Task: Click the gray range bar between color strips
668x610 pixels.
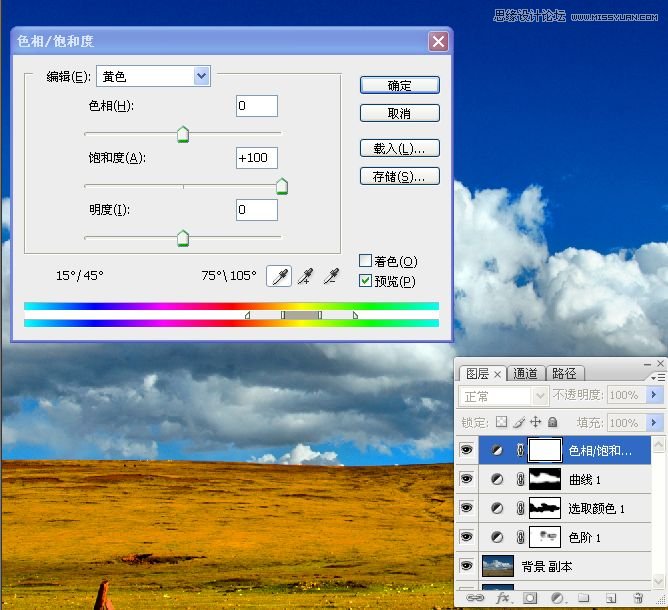Action: [x=301, y=315]
